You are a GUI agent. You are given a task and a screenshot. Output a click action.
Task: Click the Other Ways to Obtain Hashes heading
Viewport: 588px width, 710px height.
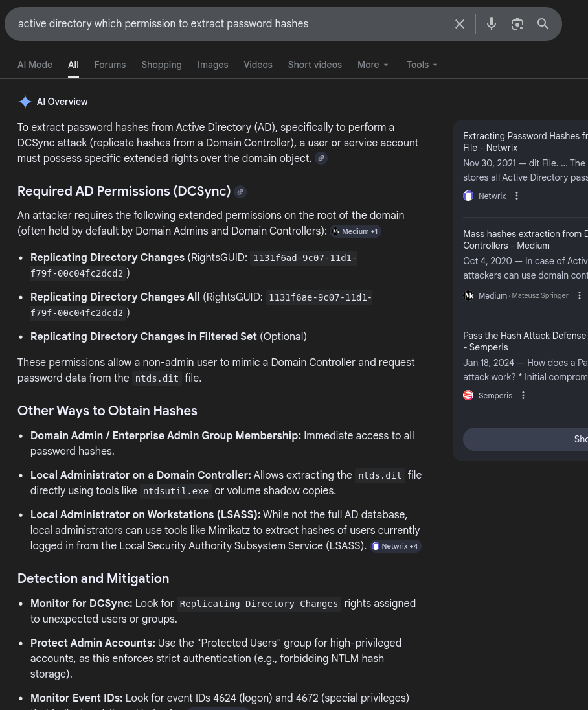107,411
